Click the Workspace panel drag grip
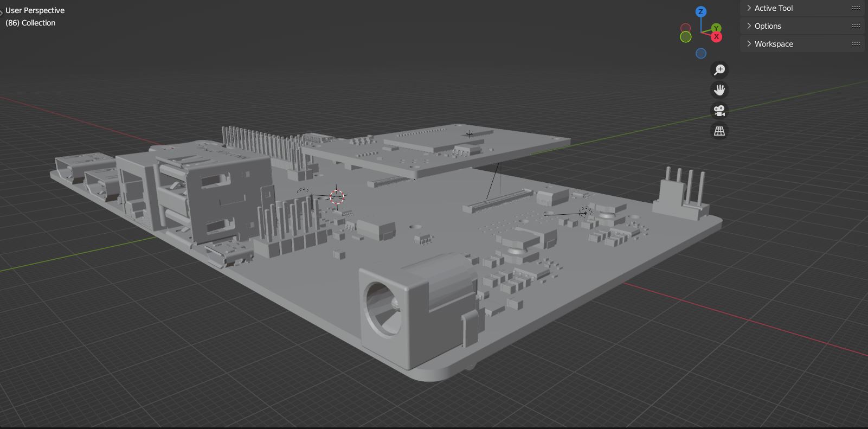The width and height of the screenshot is (868, 429). click(x=856, y=43)
